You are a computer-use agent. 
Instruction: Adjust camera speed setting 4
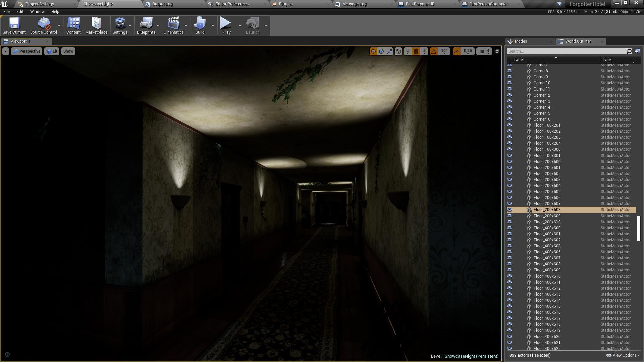tap(484, 51)
